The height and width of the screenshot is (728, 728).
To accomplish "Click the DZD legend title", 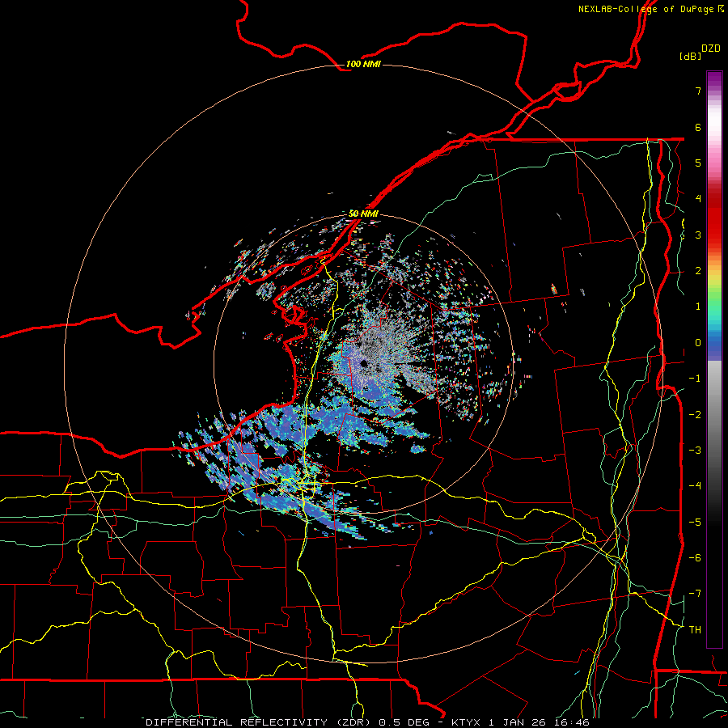I will click(x=711, y=49).
